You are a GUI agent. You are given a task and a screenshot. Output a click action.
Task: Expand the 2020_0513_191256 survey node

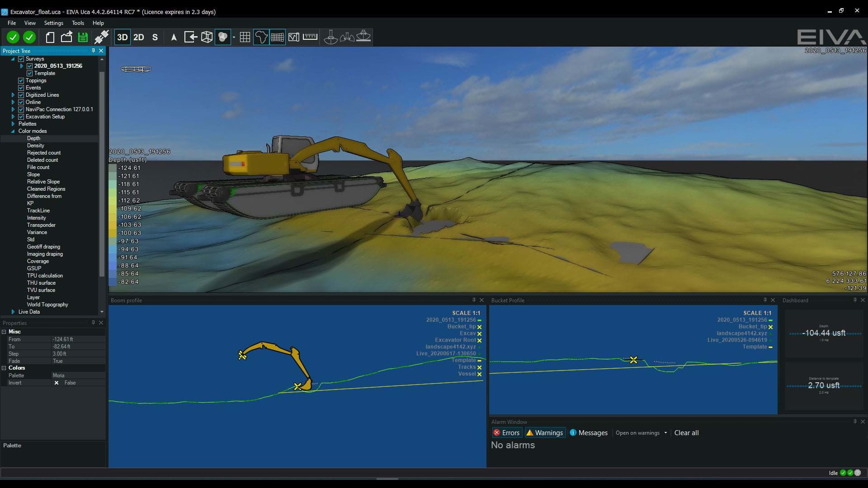(21, 66)
